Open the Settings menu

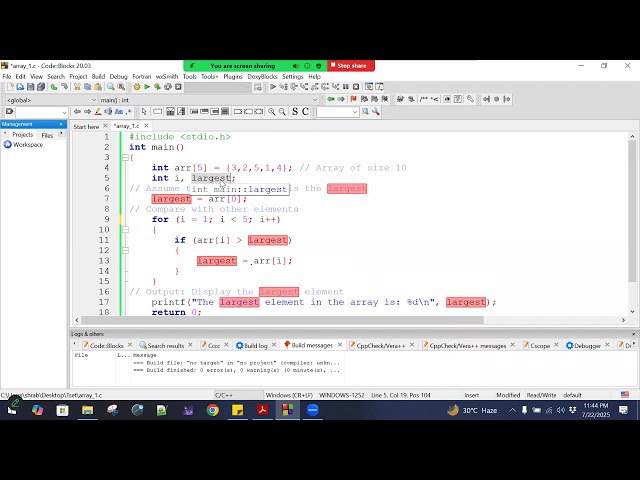tap(293, 76)
